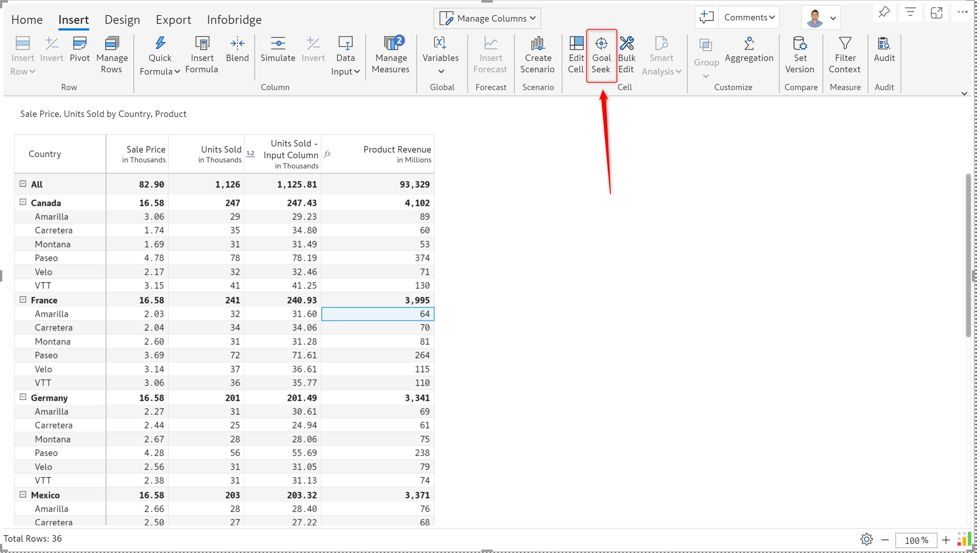The height and width of the screenshot is (553, 980).
Task: Click Mexico units sold 203
Action: pyautogui.click(x=206, y=495)
